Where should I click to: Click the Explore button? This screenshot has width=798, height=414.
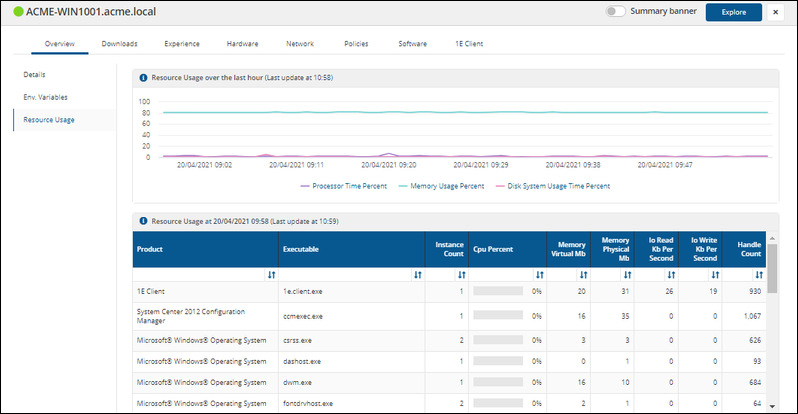coord(733,12)
